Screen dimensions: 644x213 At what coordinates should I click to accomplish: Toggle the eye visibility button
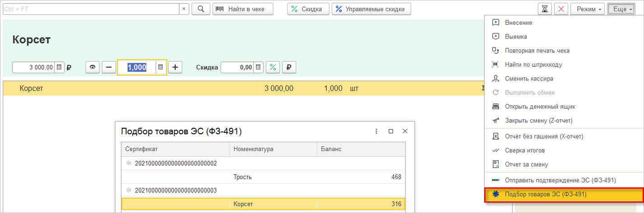93,67
